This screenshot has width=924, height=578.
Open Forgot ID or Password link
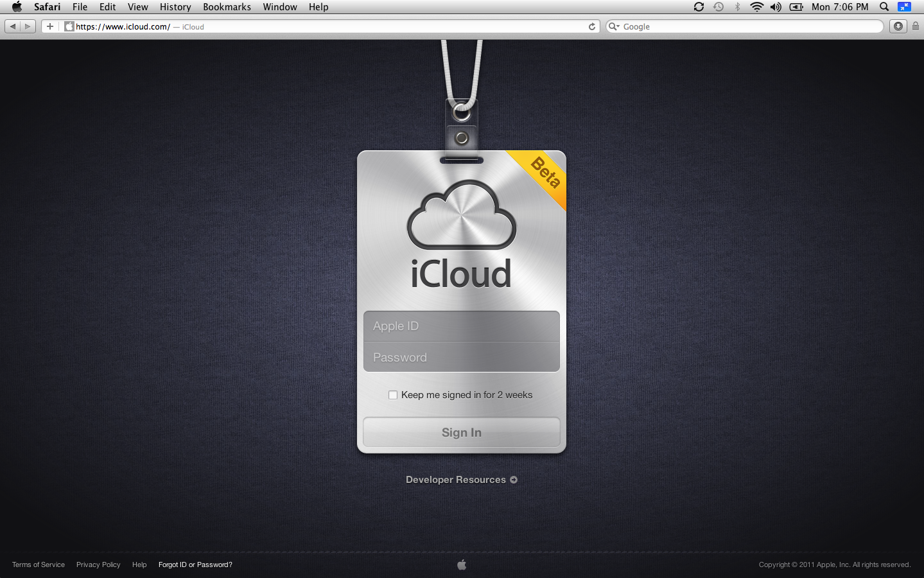pyautogui.click(x=195, y=565)
